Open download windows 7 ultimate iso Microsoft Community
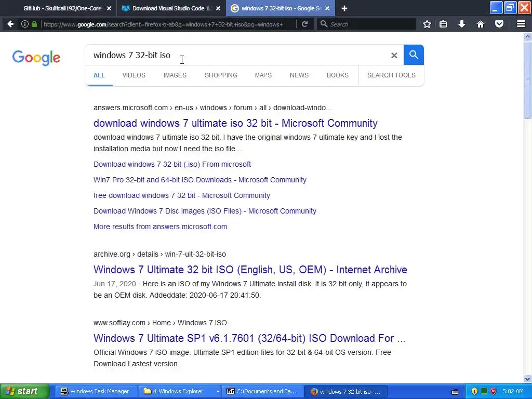Screen dimensions: 532x399 (235, 123)
